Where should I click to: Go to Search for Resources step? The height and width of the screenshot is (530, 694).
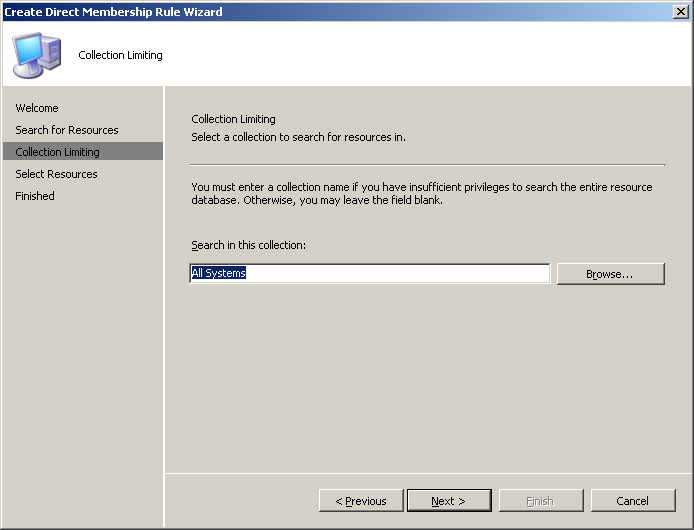[x=67, y=130]
